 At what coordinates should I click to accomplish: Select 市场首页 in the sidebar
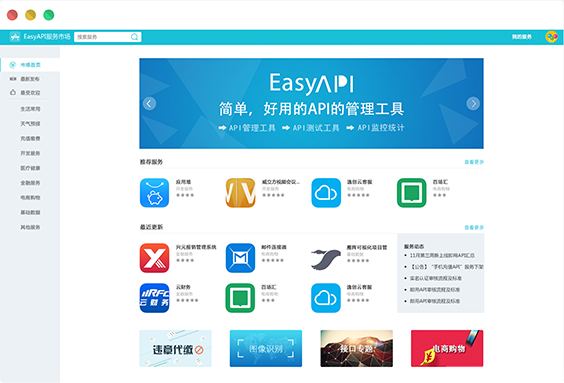pos(30,65)
